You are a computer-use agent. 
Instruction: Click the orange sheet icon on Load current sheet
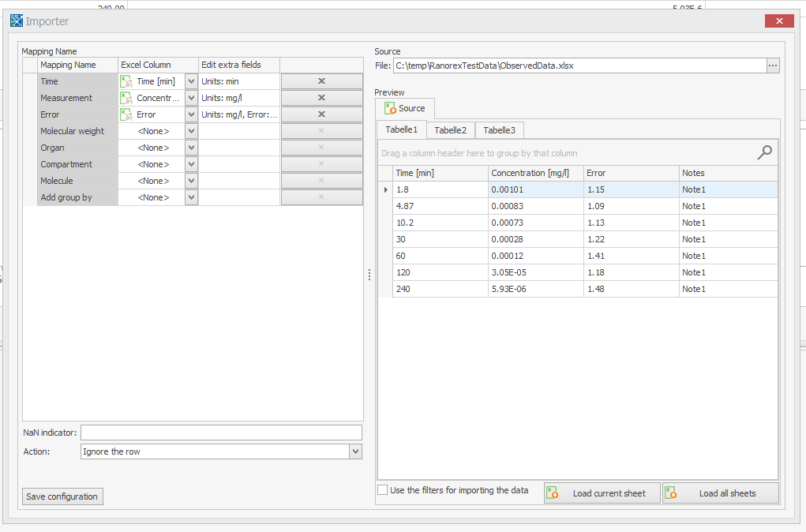point(551,493)
